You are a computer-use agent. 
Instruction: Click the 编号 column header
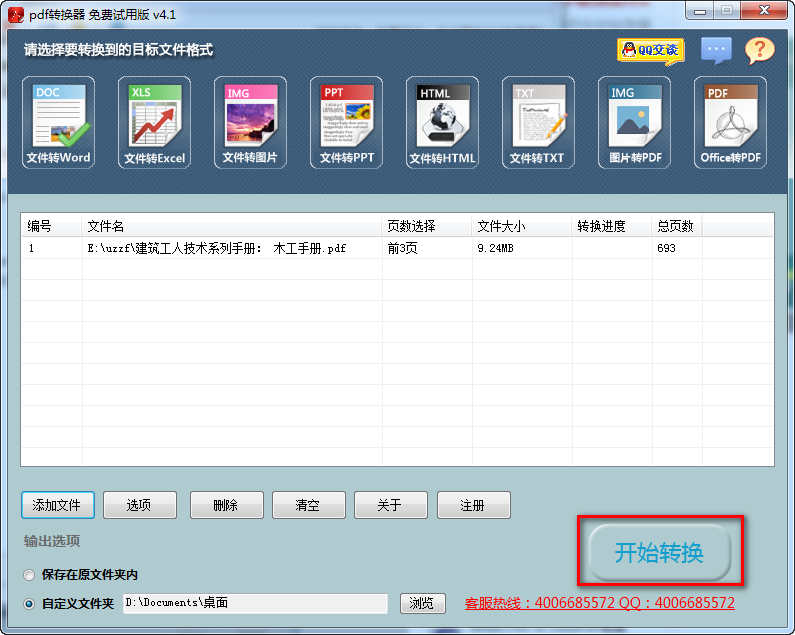[x=51, y=226]
